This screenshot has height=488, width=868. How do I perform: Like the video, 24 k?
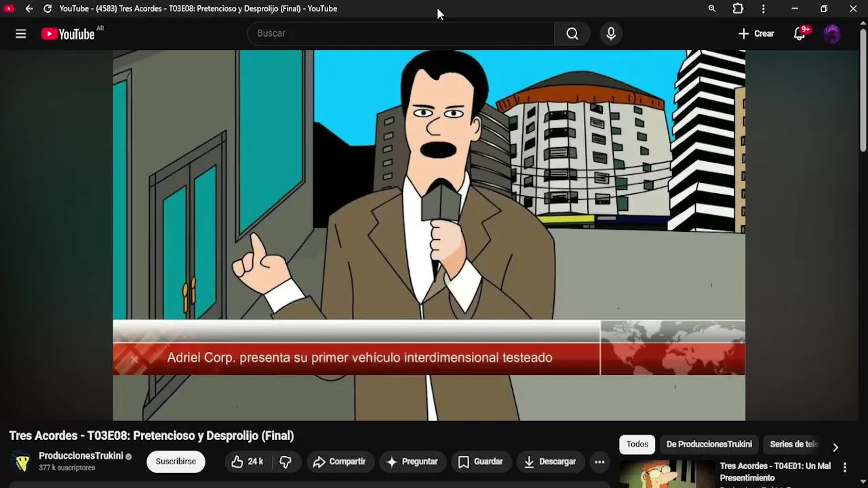(248, 462)
